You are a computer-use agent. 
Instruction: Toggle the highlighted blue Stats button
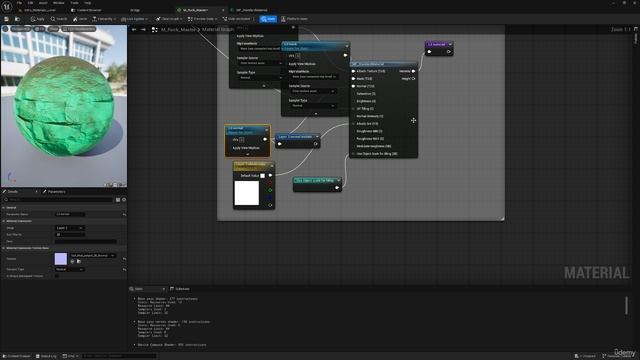268,19
